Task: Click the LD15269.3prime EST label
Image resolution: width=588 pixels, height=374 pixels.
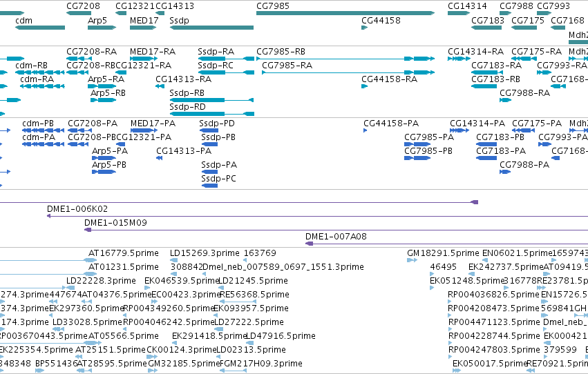Action: [205, 253]
